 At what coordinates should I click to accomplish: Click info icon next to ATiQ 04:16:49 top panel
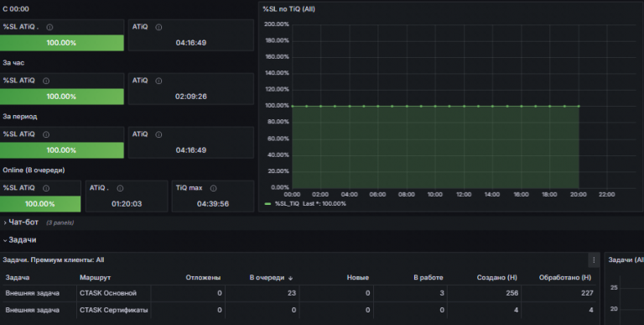pyautogui.click(x=158, y=27)
